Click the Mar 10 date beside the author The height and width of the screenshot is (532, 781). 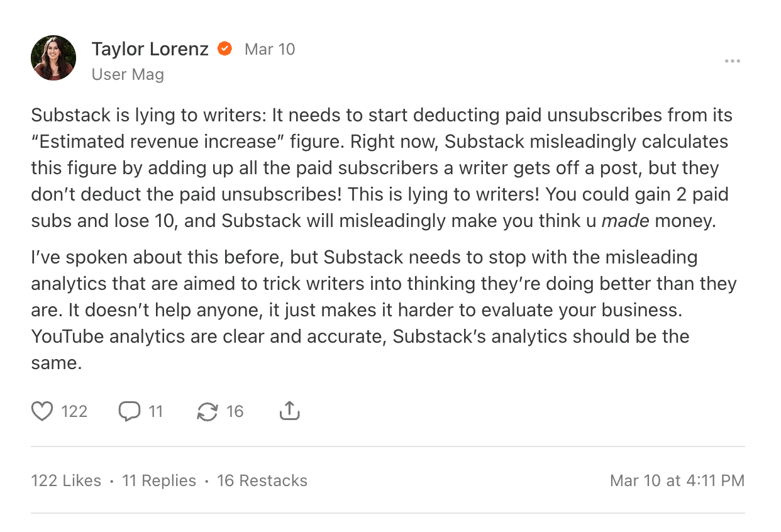(270, 49)
